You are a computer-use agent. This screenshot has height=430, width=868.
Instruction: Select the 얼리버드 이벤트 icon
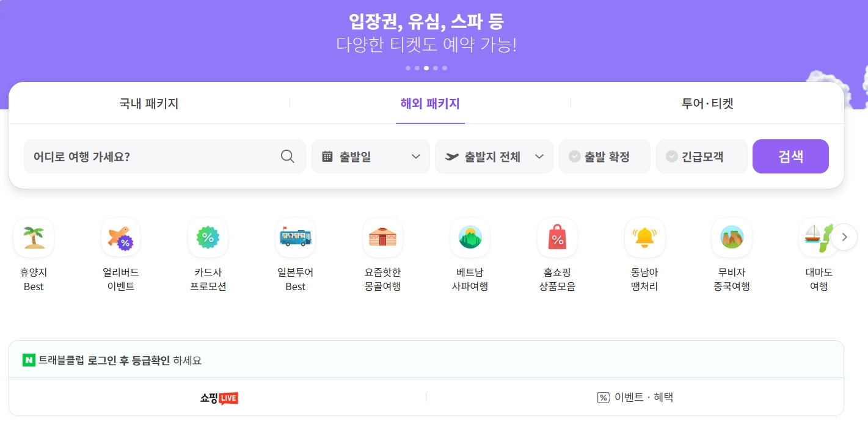click(120, 238)
